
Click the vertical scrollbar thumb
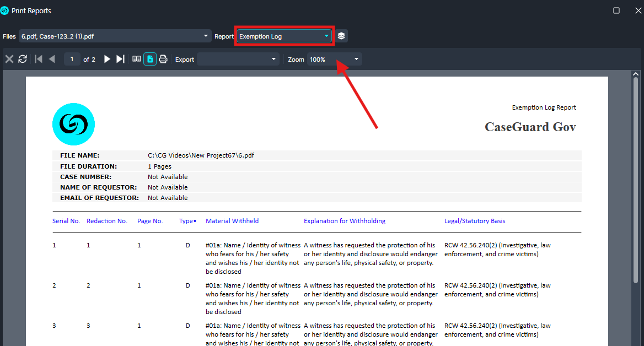(x=636, y=180)
